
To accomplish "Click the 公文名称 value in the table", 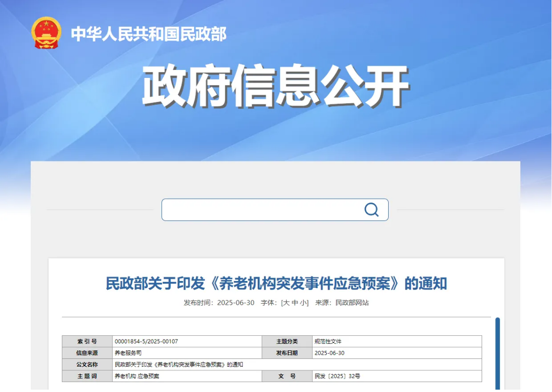I will pos(178,365).
